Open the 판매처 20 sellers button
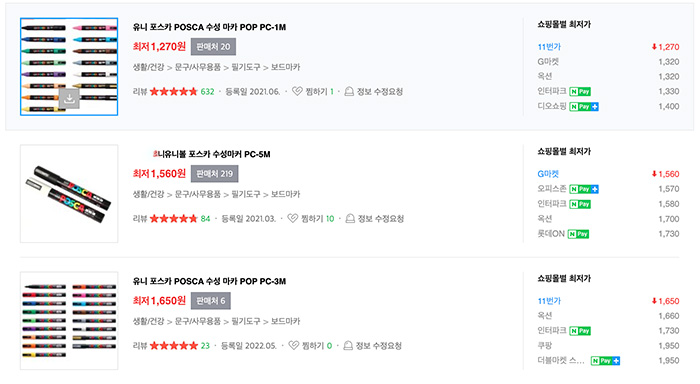 coord(213,47)
